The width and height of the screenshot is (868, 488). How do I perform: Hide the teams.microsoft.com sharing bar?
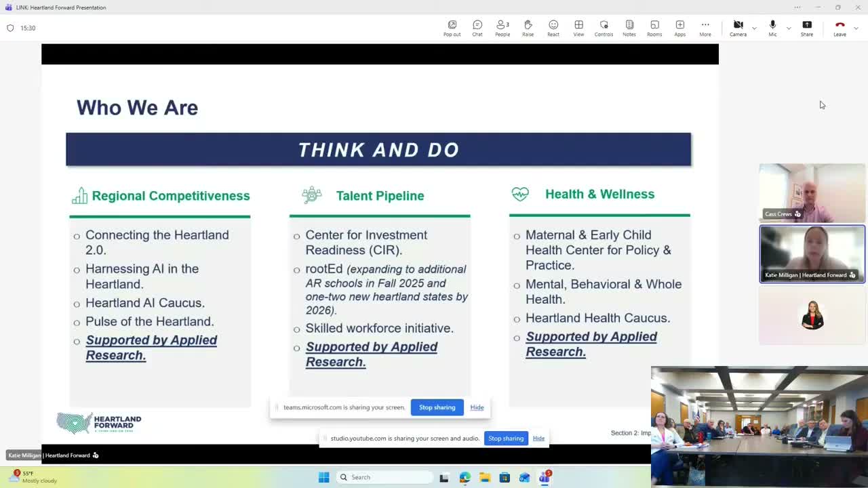[x=477, y=407]
